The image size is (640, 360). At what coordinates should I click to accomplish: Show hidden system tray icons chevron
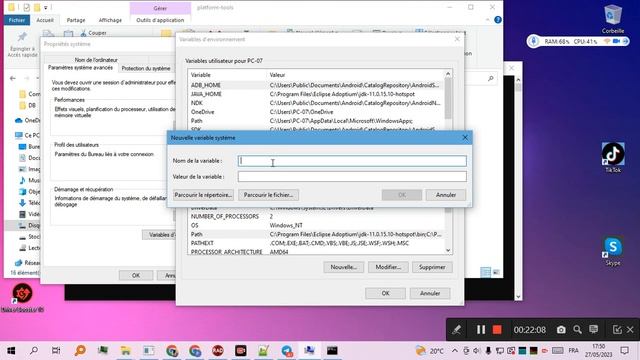click(454, 351)
